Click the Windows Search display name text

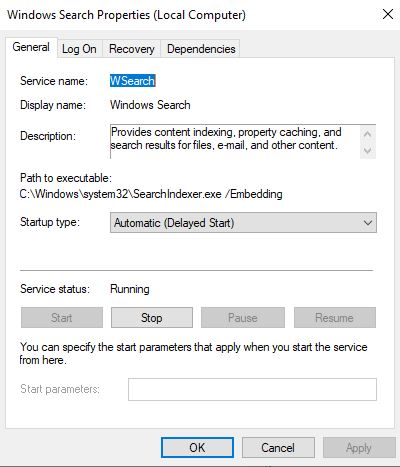150,105
